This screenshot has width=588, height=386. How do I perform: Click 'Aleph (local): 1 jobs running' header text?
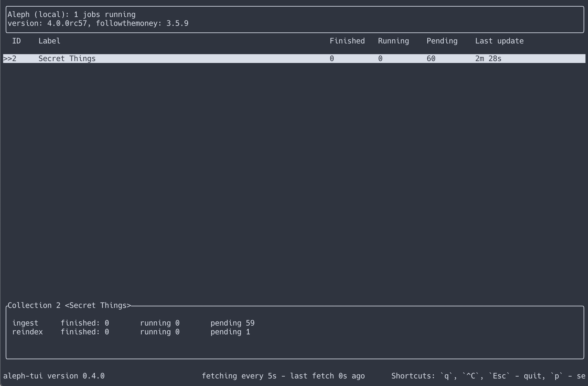(72, 14)
